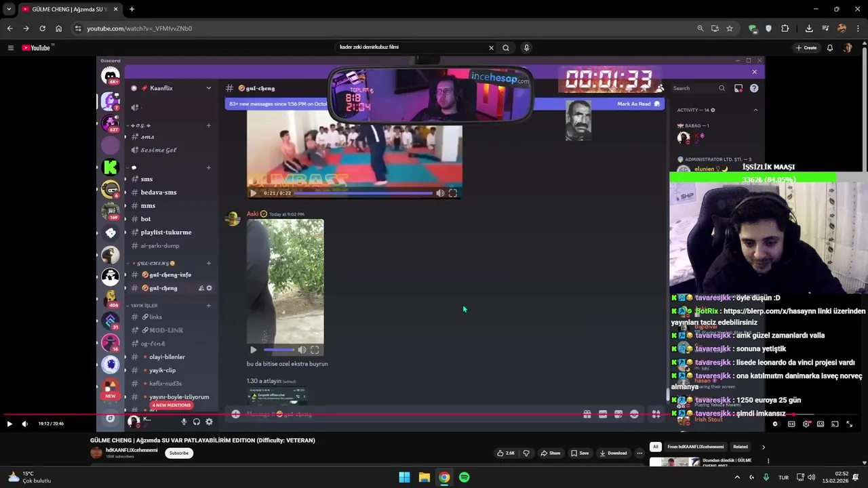This screenshot has height=488, width=868.
Task: Open File Explorer from taskbar
Action: pos(424,477)
